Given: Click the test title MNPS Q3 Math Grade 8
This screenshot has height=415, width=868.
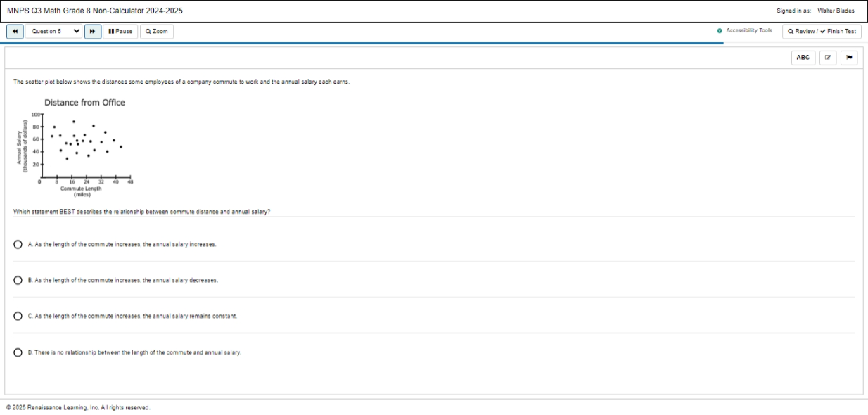Looking at the screenshot, I should [95, 11].
